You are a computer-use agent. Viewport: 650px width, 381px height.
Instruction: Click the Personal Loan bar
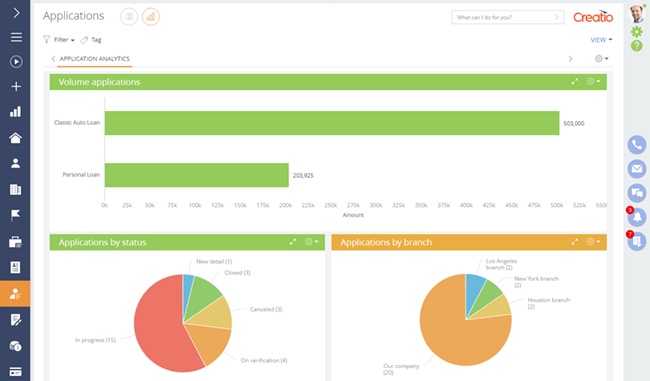point(196,175)
